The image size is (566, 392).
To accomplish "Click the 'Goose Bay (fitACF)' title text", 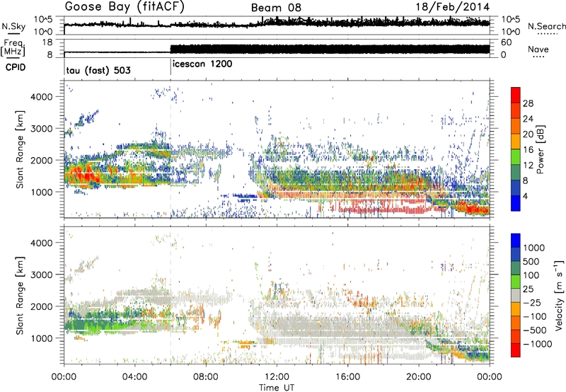I will coord(125,7).
